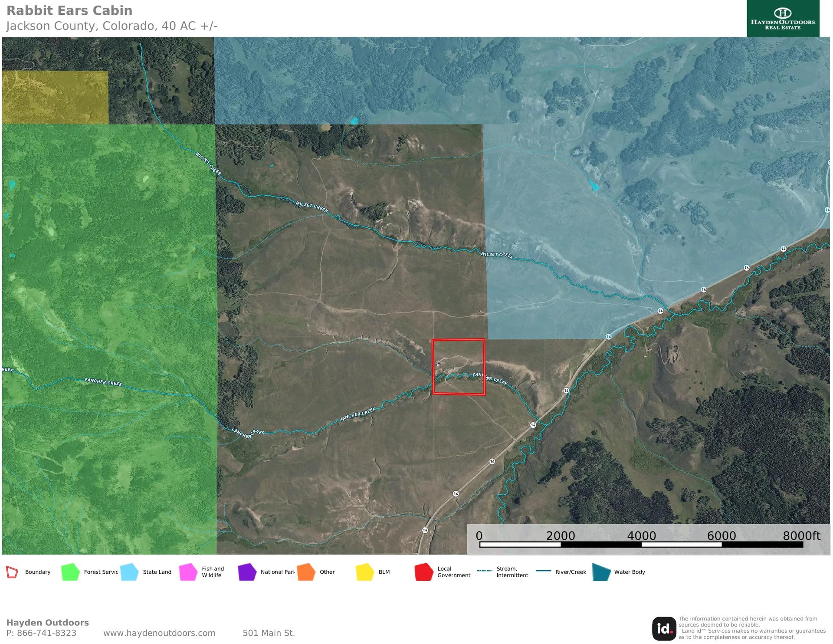Select the red Boundary legend icon
Screen dimensions: 833x644
pos(12,572)
